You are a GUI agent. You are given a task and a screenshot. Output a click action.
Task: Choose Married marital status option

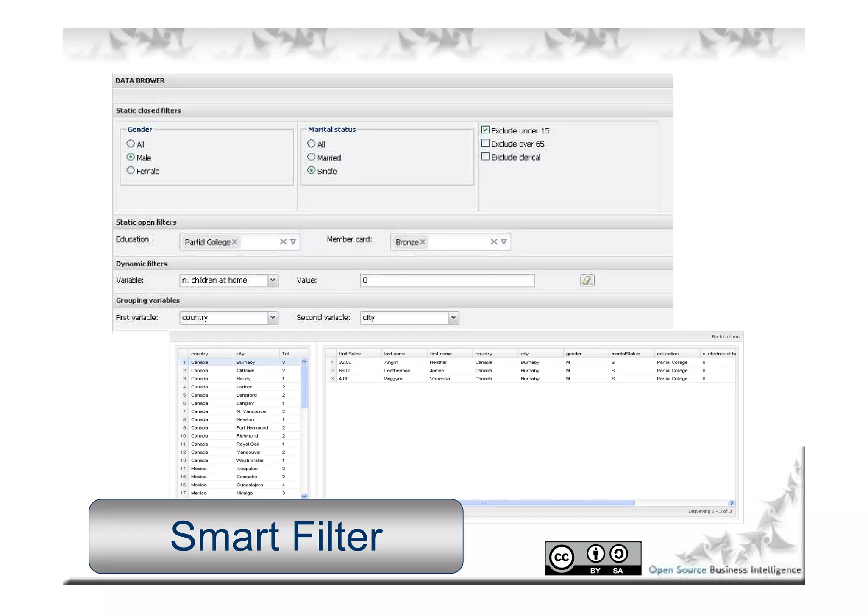(312, 157)
